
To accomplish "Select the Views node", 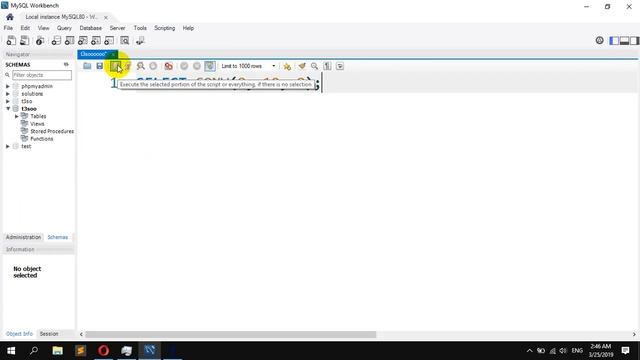I will (37, 124).
